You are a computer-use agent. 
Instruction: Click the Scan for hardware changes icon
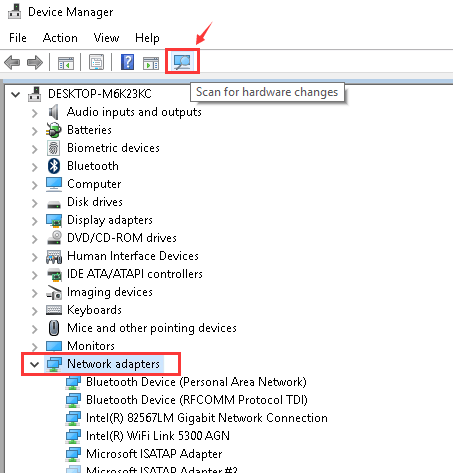tap(182, 62)
